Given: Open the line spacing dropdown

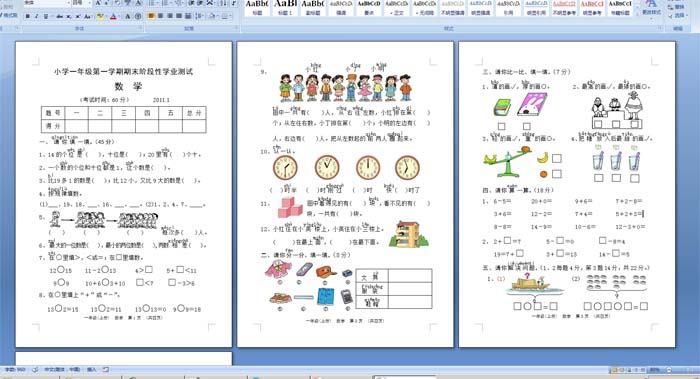Looking at the screenshot, I should (199, 16).
